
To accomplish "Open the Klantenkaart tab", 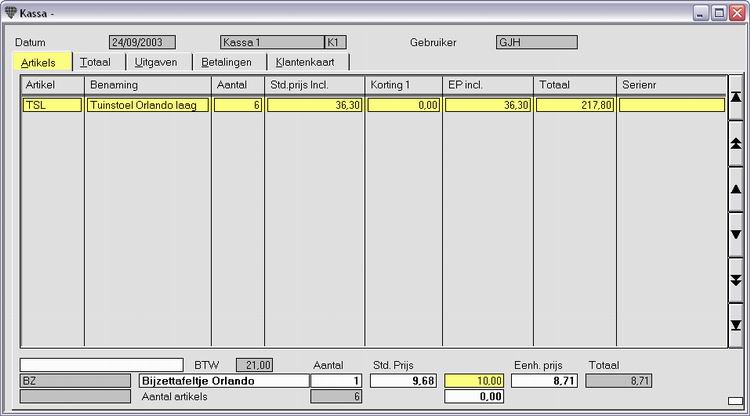I will pyautogui.click(x=308, y=62).
